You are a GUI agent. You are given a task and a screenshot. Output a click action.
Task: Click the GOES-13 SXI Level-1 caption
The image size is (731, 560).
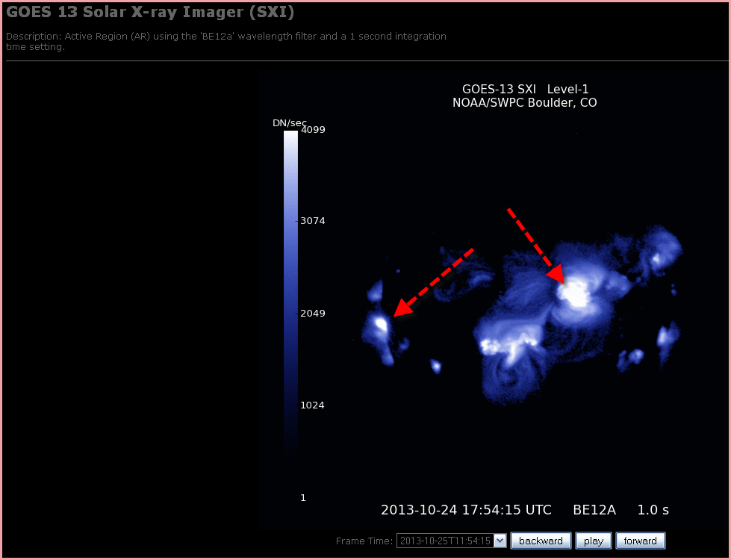point(526,89)
